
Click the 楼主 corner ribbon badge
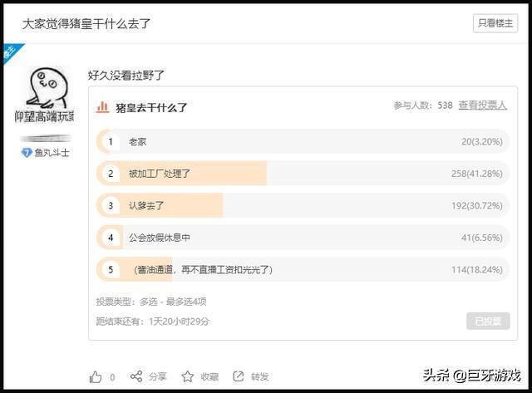pos(10,50)
